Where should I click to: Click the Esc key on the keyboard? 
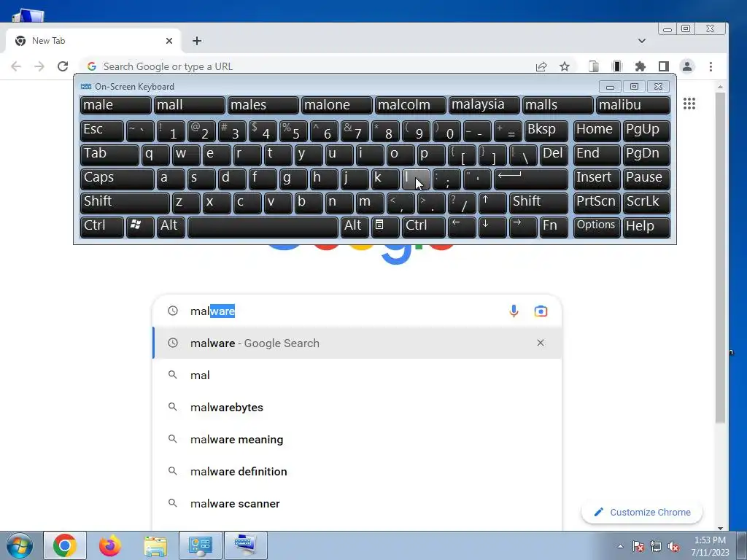[102, 131]
